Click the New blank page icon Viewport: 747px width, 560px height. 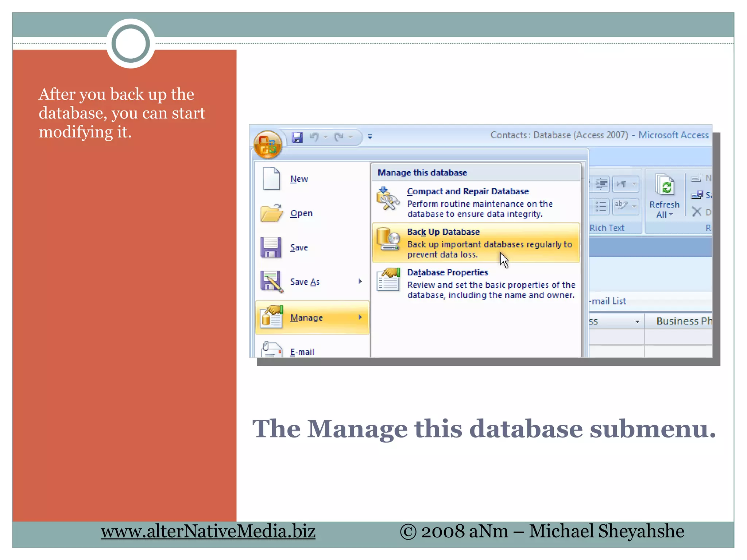pos(271,178)
